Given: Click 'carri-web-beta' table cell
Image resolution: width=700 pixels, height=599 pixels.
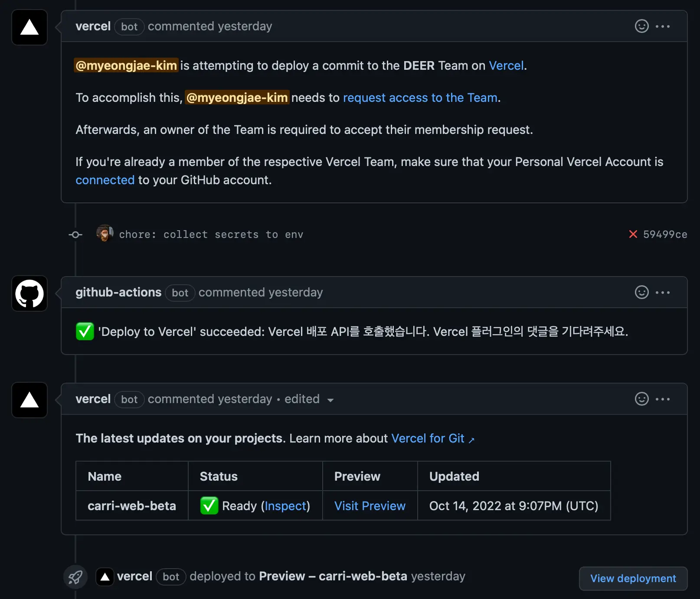Looking at the screenshot, I should click(x=132, y=505).
